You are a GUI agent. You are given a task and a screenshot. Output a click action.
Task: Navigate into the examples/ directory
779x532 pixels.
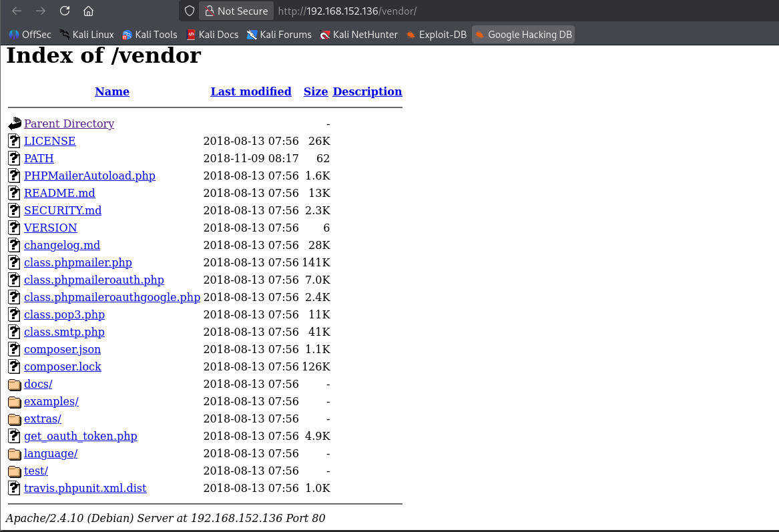51,401
